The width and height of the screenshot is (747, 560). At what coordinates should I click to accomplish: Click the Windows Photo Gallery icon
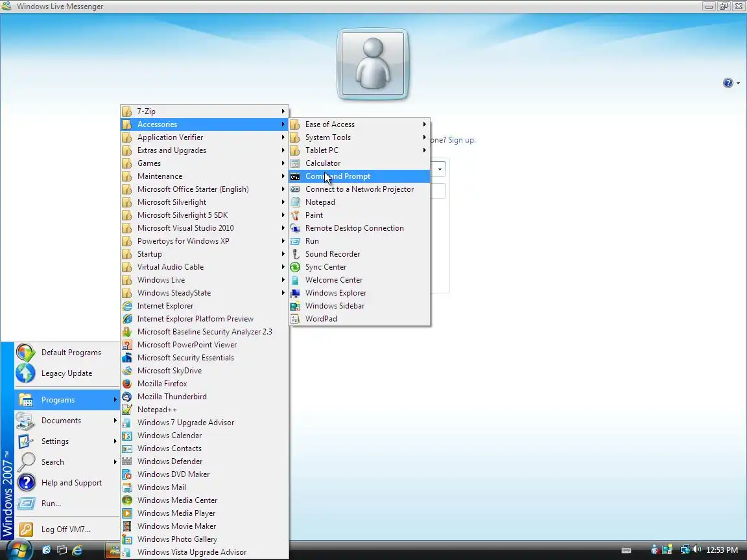coord(127,539)
